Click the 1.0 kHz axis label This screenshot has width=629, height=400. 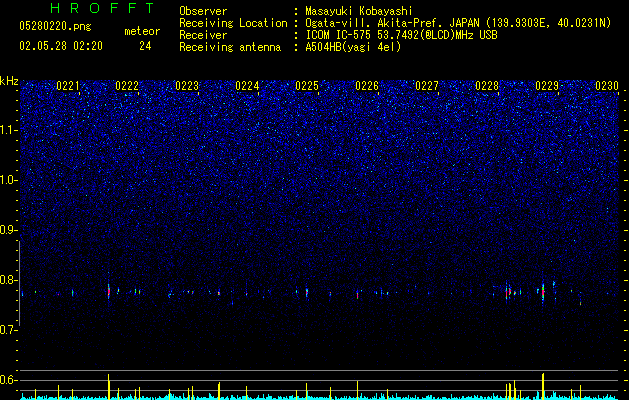[x=9, y=180]
